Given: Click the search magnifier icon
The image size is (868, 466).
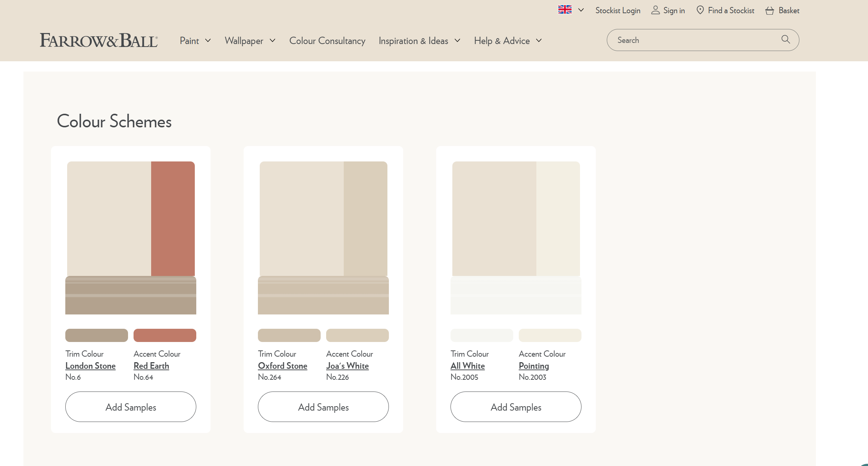Looking at the screenshot, I should 785,40.
